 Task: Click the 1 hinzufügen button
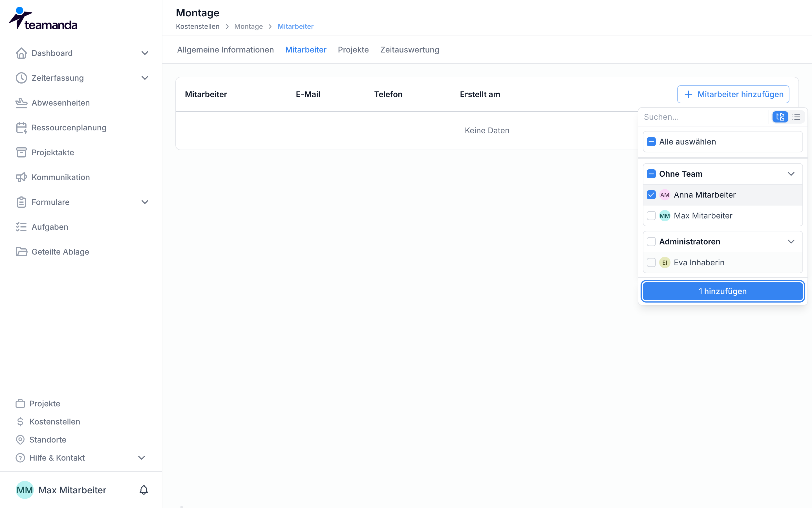point(723,291)
